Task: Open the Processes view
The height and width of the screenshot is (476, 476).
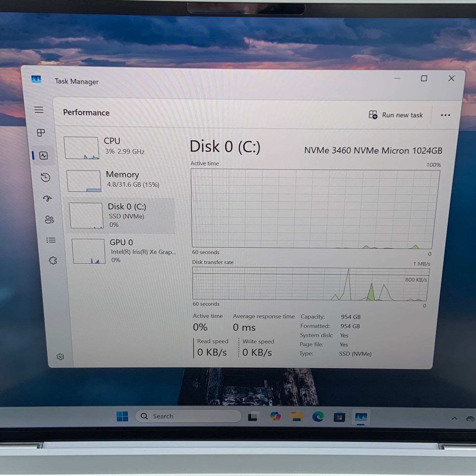Action: pos(40,133)
